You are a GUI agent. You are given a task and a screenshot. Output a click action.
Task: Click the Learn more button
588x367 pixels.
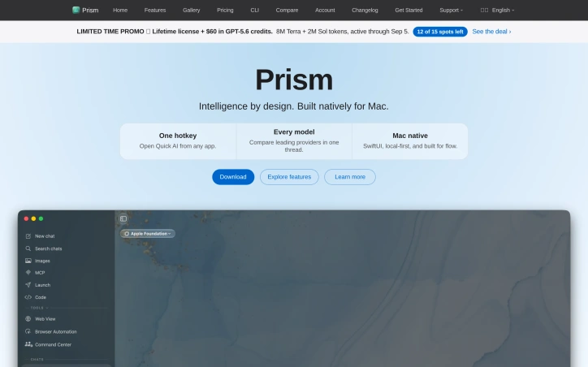tap(350, 177)
